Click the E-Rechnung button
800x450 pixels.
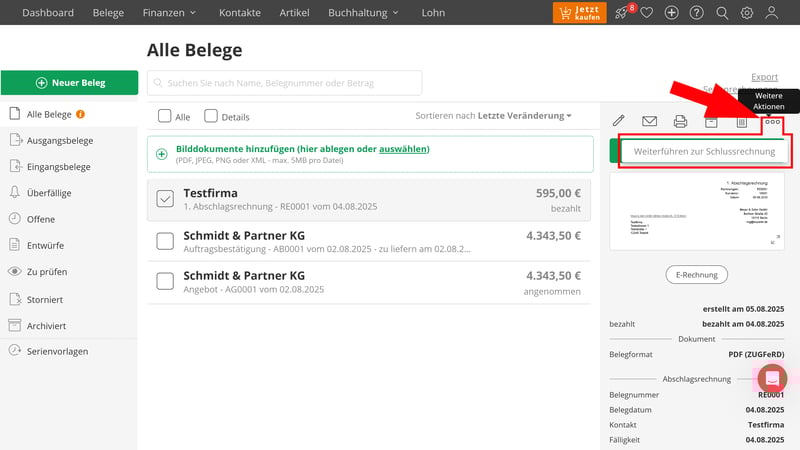(x=697, y=274)
